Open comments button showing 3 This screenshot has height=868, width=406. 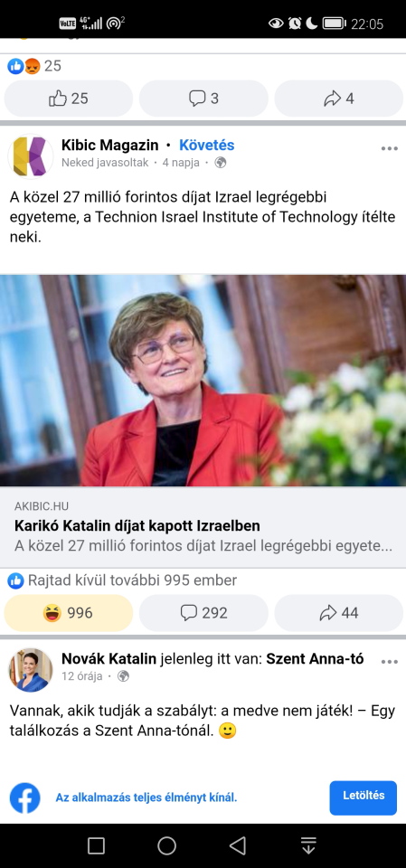pyautogui.click(x=203, y=99)
